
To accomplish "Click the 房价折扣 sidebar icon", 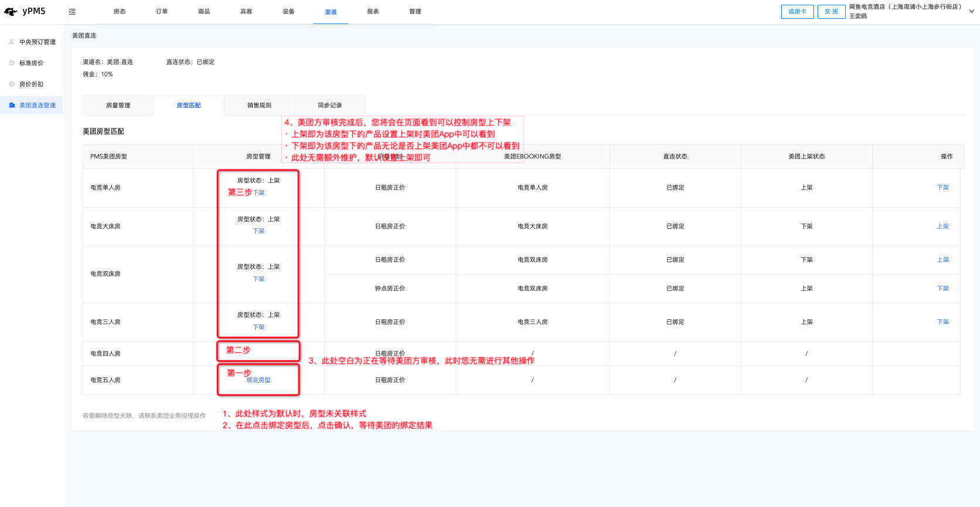I will [12, 84].
